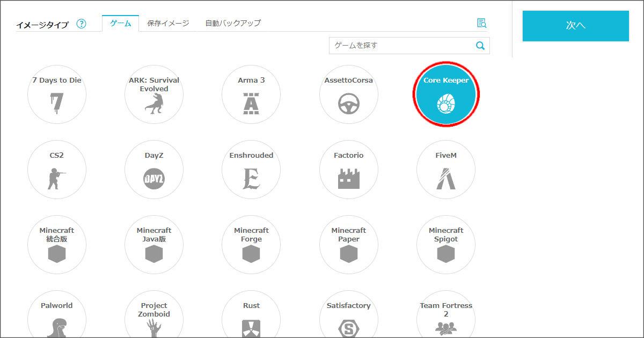Open the document search icon above search box
This screenshot has width=644, height=338.
481,23
